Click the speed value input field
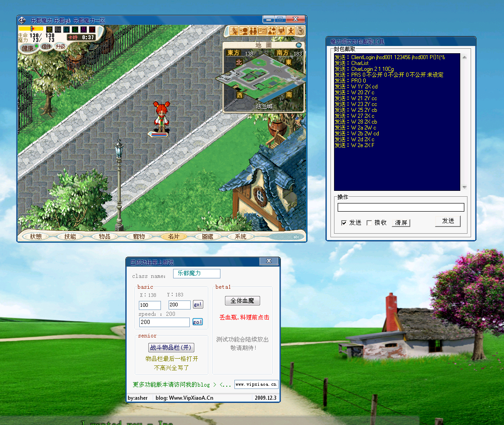 [x=165, y=322]
